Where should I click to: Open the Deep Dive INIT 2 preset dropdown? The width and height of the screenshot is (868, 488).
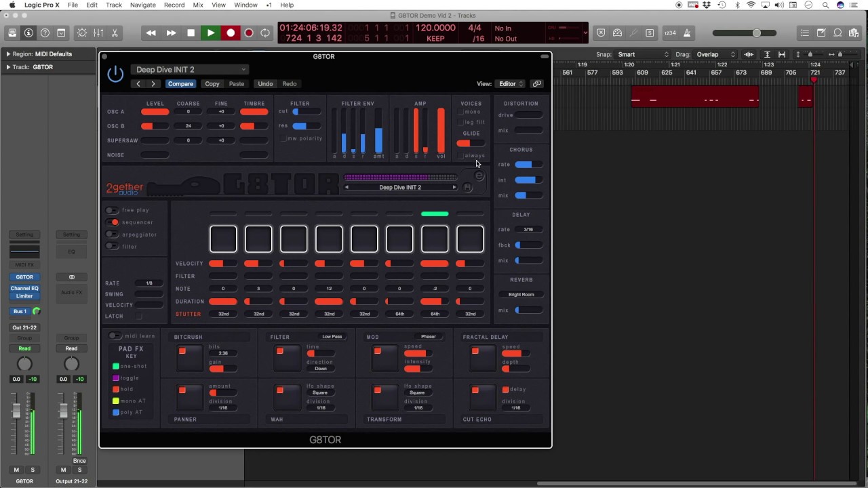tap(191, 70)
